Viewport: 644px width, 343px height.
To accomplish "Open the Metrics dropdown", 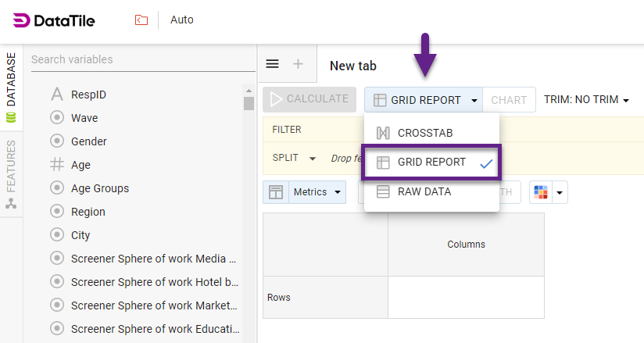I will 318,191.
